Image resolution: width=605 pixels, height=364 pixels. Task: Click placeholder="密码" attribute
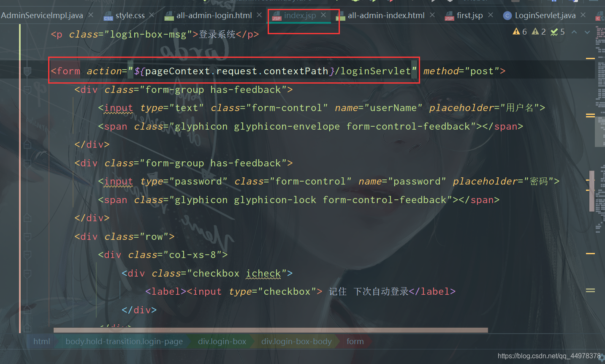[x=503, y=182]
